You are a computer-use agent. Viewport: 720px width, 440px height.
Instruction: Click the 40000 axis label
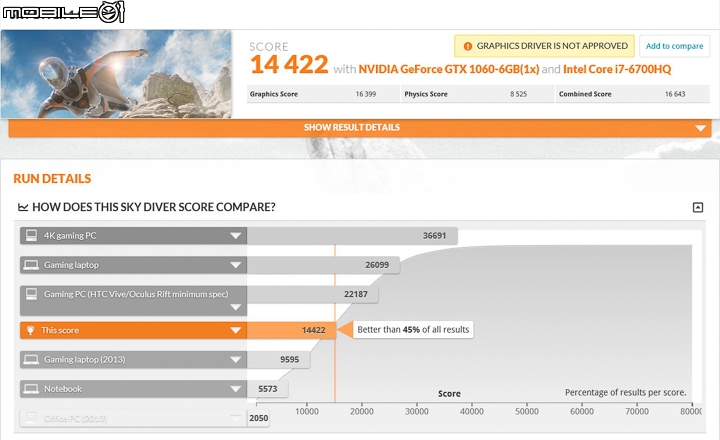coord(472,412)
